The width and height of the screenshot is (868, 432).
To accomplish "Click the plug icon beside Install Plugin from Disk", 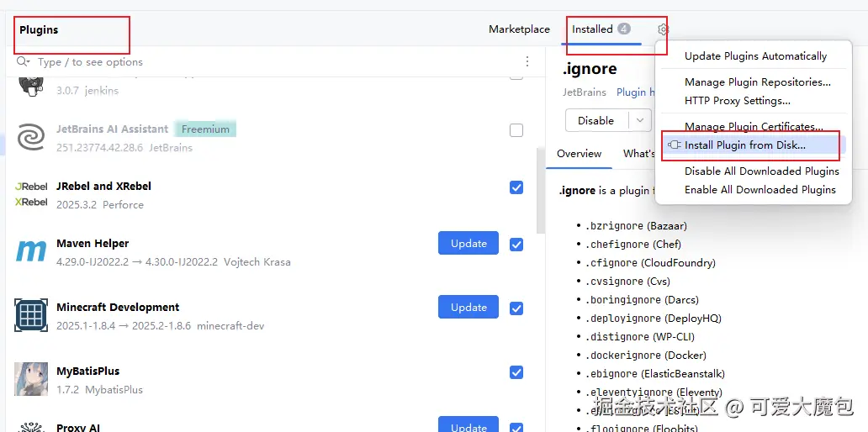I will coord(674,145).
